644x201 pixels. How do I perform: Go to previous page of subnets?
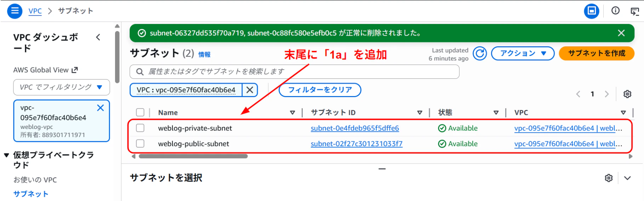point(578,94)
